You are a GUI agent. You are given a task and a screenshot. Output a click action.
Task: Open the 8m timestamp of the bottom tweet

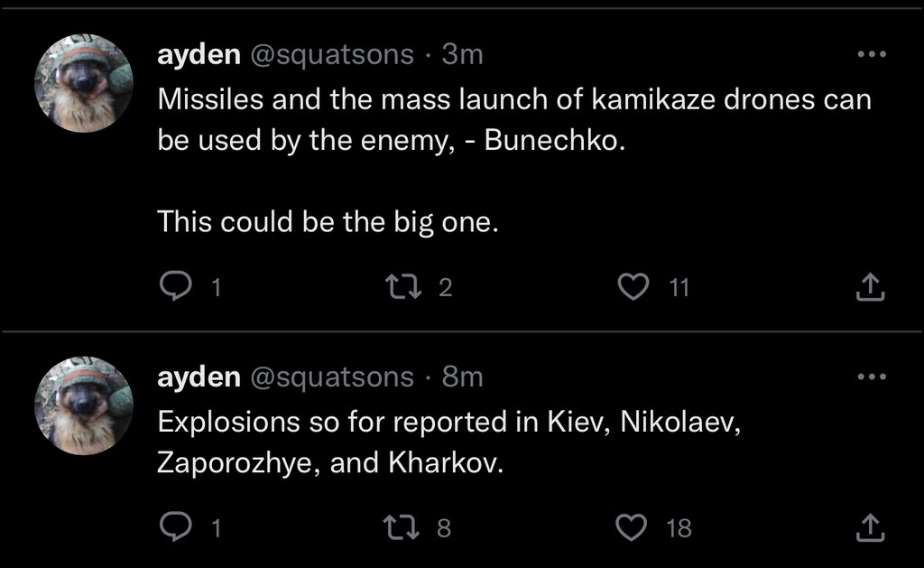(x=462, y=377)
